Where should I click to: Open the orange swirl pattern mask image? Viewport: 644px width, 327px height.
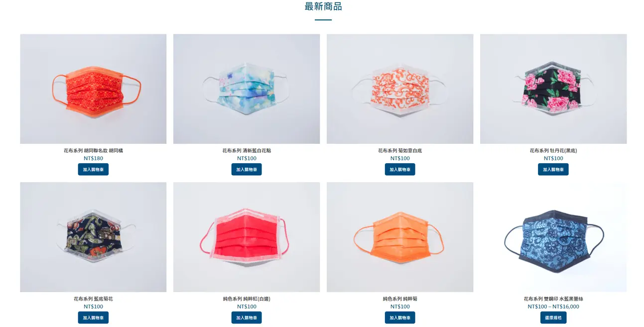tap(400, 89)
